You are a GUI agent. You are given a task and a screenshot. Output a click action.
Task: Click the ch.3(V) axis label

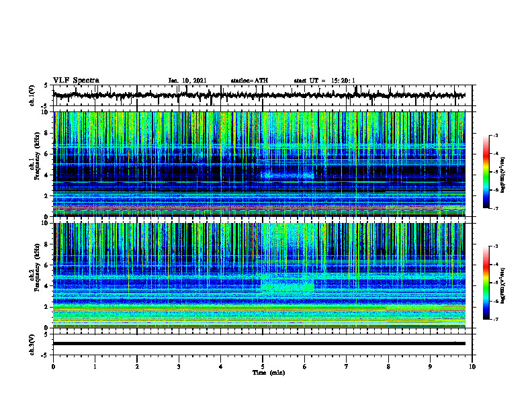[32, 345]
